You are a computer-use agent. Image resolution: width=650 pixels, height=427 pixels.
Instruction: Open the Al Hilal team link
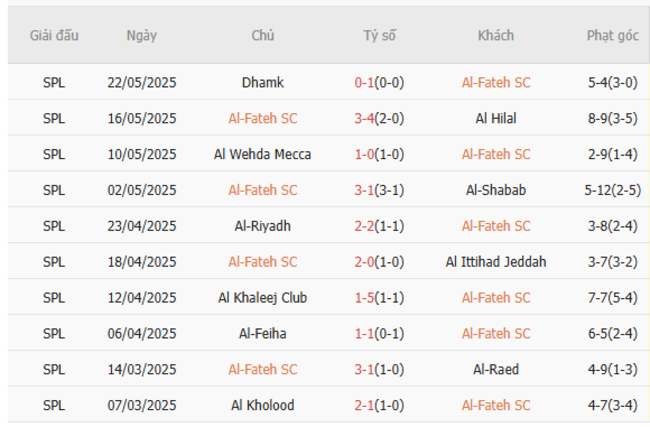[496, 118]
